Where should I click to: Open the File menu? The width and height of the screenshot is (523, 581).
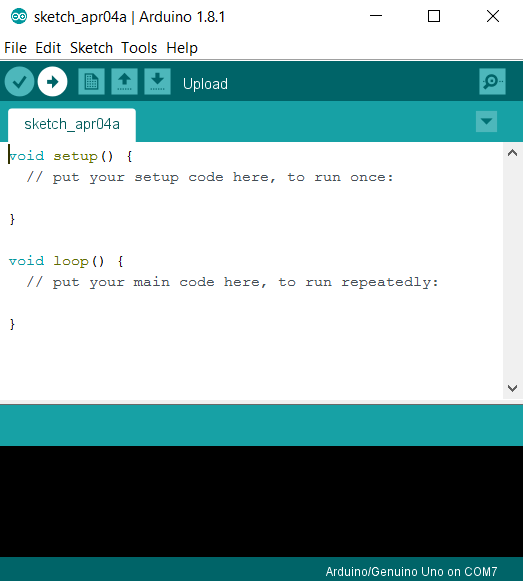point(15,48)
